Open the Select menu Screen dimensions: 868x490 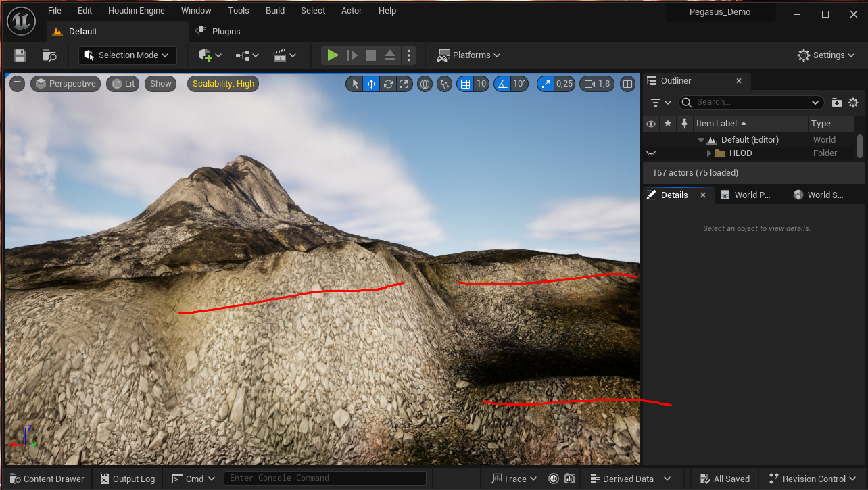(x=313, y=11)
